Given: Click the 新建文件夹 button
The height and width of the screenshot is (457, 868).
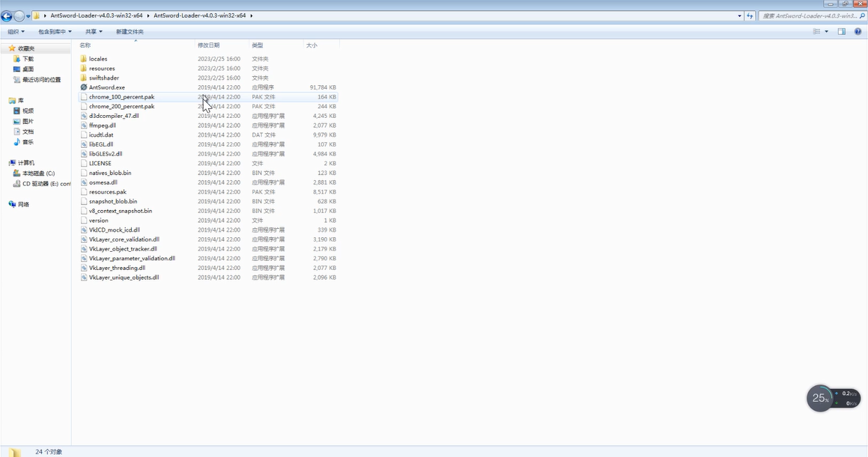Looking at the screenshot, I should 130,31.
